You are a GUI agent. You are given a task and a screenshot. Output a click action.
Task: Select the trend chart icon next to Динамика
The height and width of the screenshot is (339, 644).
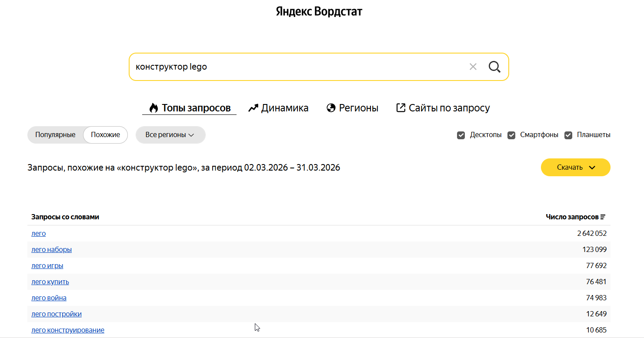[x=253, y=107]
